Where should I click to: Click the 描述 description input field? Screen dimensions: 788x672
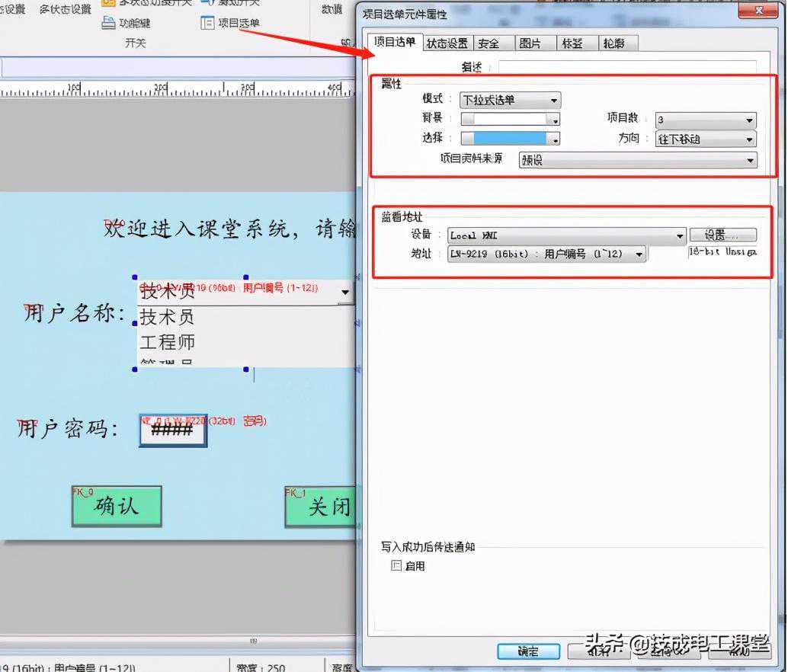(626, 68)
